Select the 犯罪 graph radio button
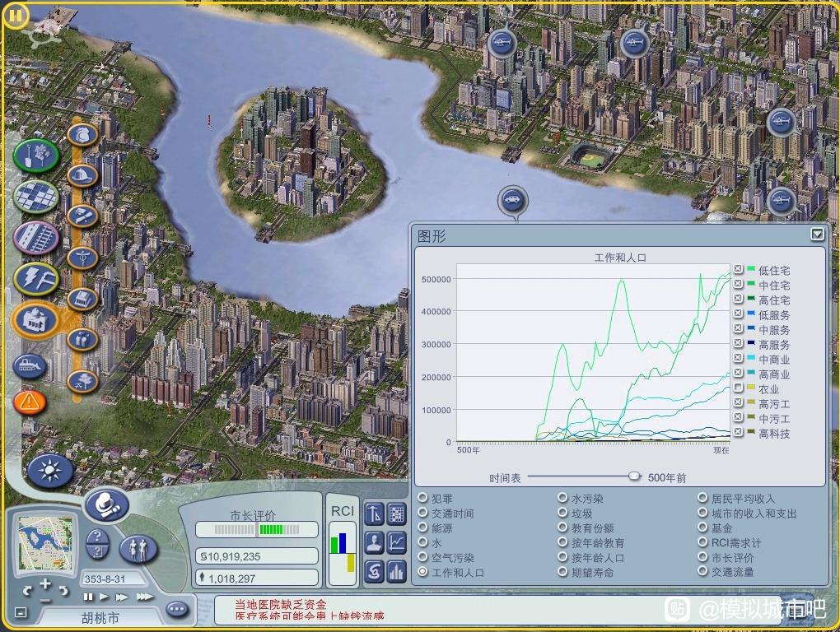This screenshot has height=632, width=840. 422,498
